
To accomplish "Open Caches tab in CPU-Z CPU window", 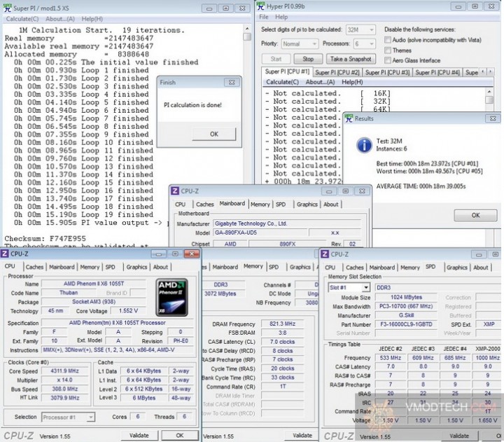I will coord(34,267).
